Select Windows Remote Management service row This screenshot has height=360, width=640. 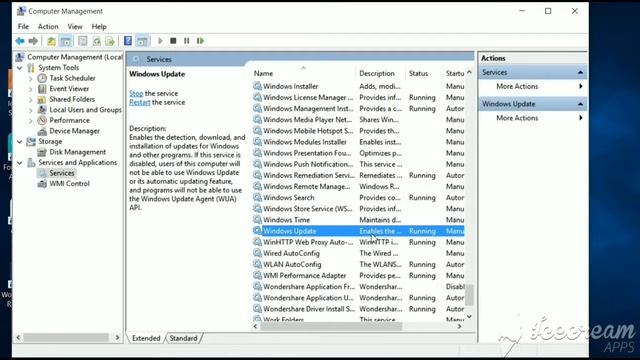click(x=358, y=187)
